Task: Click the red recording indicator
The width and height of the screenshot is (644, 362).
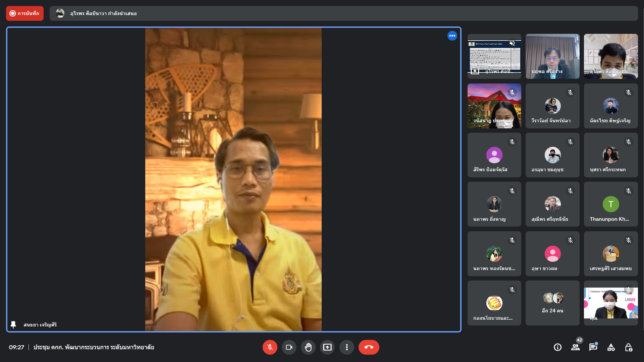Action: tap(25, 13)
